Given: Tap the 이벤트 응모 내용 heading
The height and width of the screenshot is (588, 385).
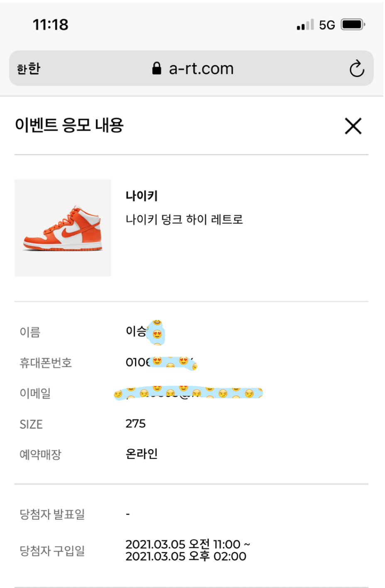Looking at the screenshot, I should tap(69, 125).
